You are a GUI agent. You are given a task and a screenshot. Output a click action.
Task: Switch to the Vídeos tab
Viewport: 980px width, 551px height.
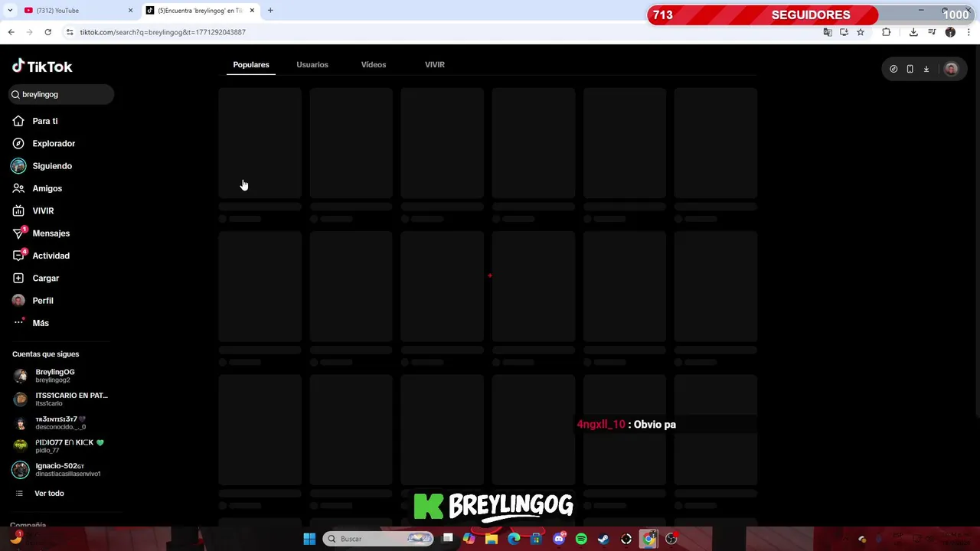tap(374, 64)
